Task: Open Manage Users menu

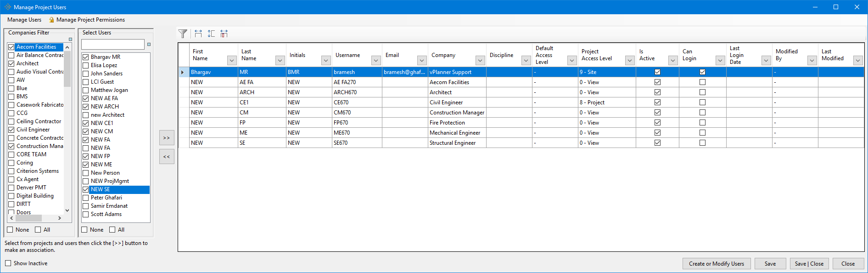Action: [24, 20]
